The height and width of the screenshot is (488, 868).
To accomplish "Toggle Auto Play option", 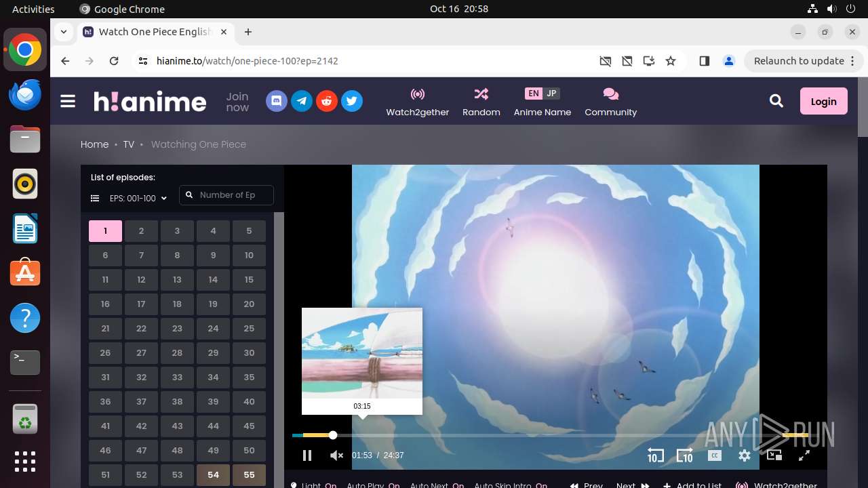I will pos(373,485).
